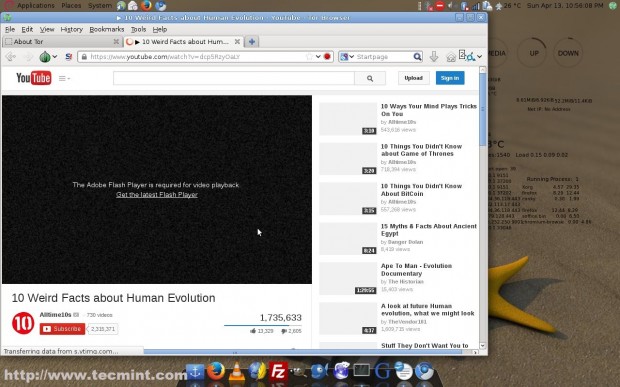Click the bookmark star in URL bar
This screenshot has width=620, height=387.
[x=309, y=57]
